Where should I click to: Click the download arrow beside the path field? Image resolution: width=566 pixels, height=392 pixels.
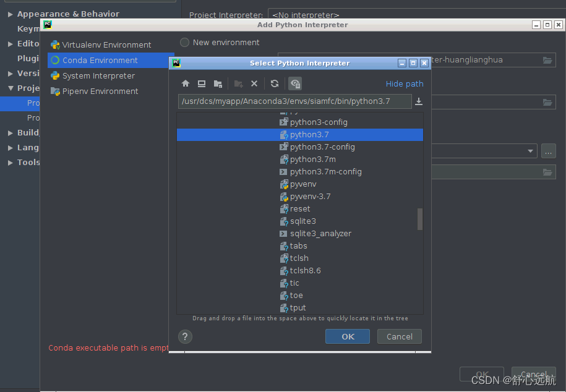point(419,101)
